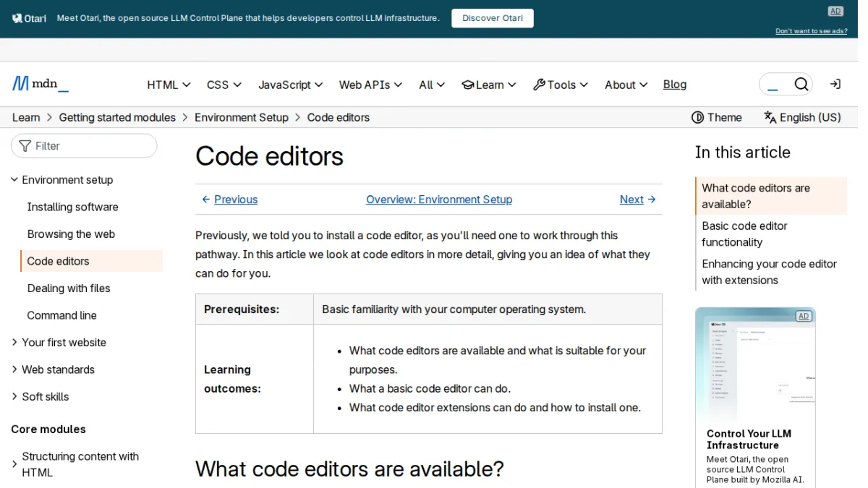Click the Otari logo in banner
This screenshot has width=868, height=488.
click(29, 18)
